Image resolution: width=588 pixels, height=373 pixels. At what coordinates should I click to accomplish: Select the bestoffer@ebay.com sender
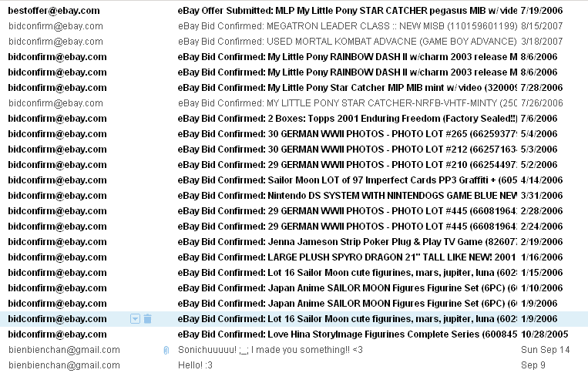coord(54,11)
